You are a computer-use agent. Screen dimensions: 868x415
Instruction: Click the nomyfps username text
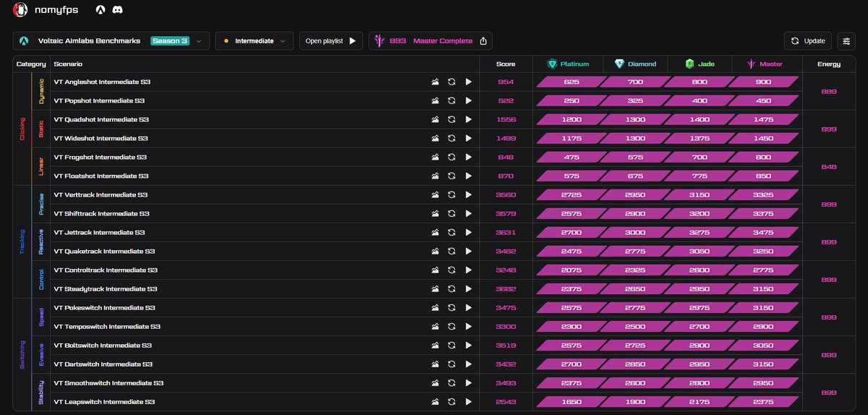[56, 10]
